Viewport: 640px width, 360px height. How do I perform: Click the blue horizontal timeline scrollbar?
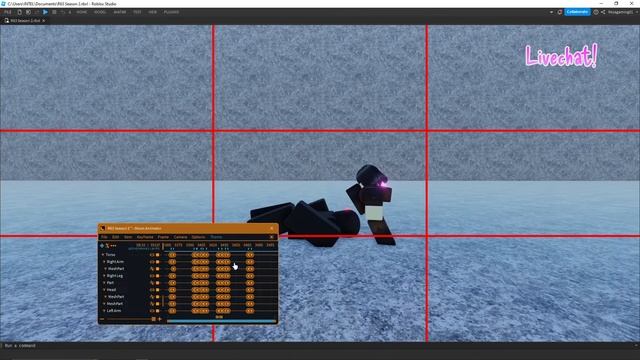222,321
